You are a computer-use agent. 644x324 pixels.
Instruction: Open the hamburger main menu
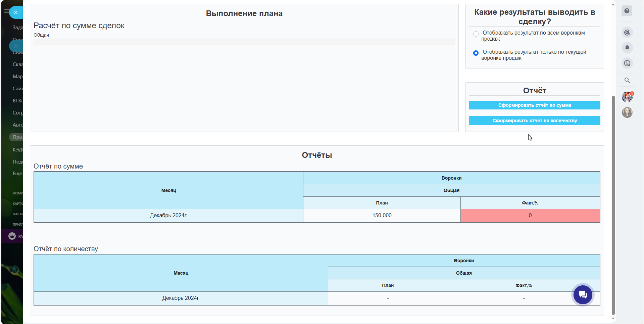[x=6, y=11]
